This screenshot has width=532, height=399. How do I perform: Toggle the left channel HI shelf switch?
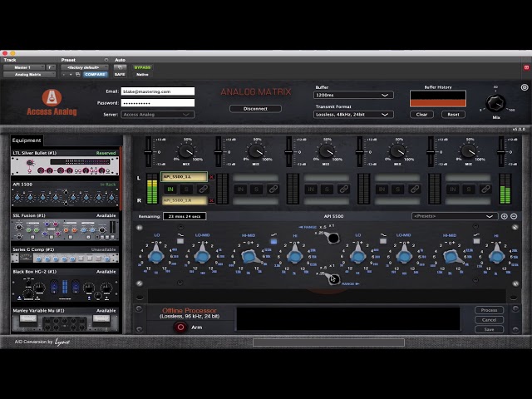coord(273,241)
